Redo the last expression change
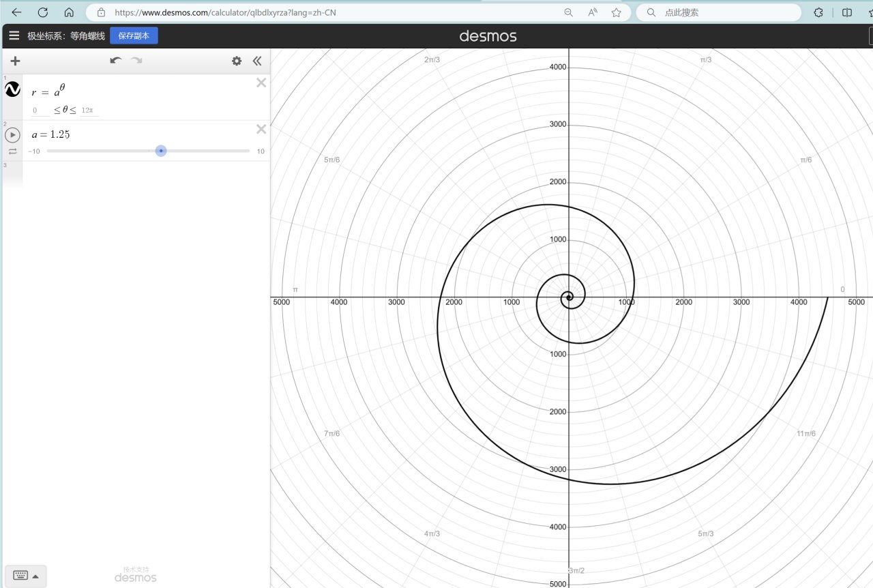Image resolution: width=873 pixels, height=588 pixels. [137, 61]
